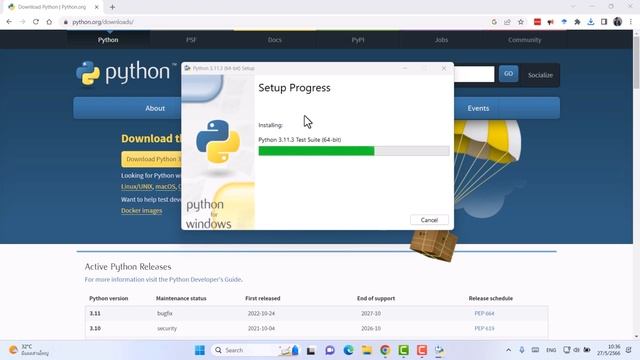Click the address bar URL
This screenshot has width=640, height=360.
[103, 22]
